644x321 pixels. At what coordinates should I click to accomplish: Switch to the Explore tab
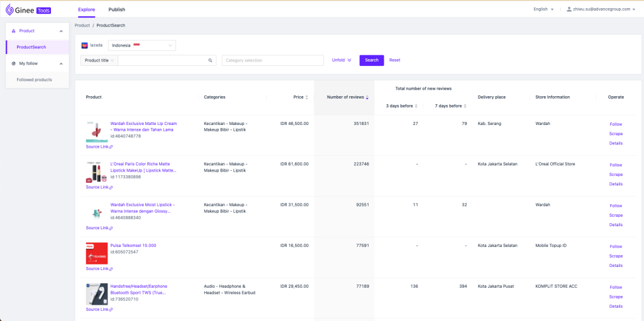[x=86, y=9]
